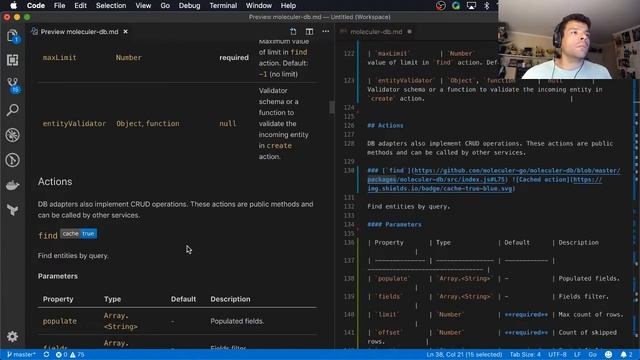Viewport: 640px width, 360px height.
Task: Open More Actions ellipsis in preview group
Action: tap(326, 31)
